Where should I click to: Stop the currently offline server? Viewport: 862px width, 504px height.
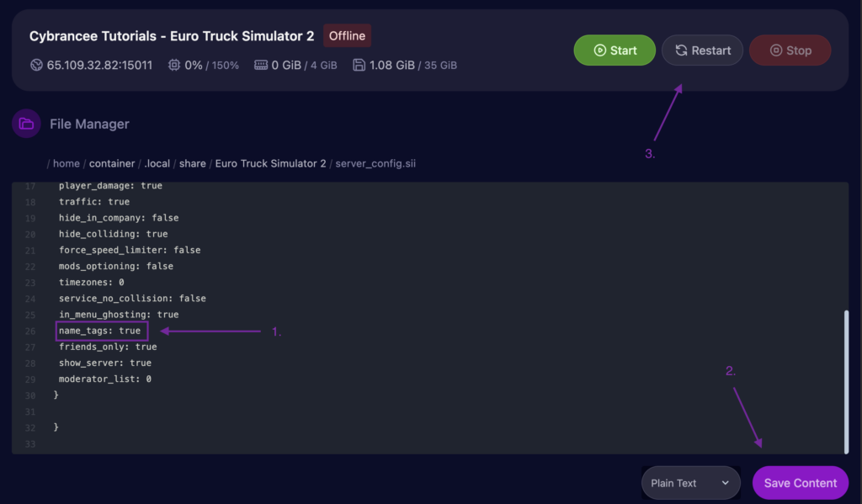tap(790, 50)
